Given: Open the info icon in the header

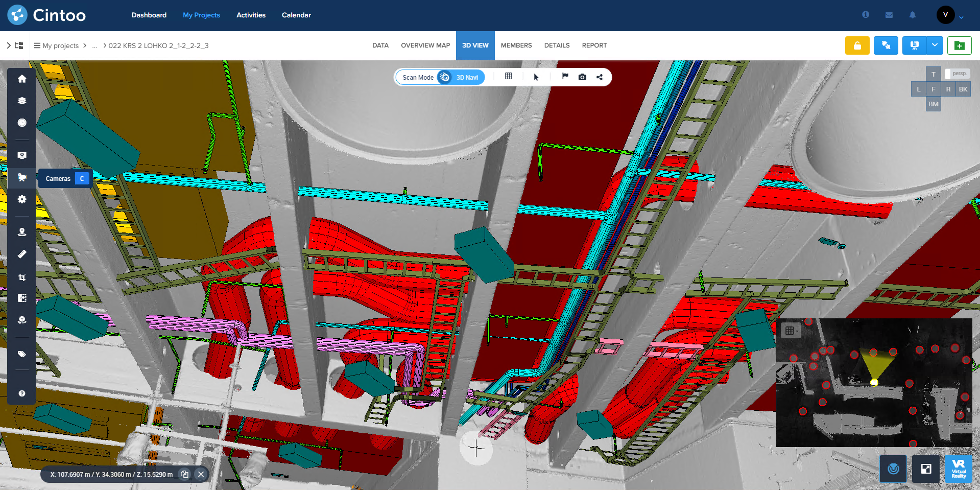Looking at the screenshot, I should [x=866, y=15].
